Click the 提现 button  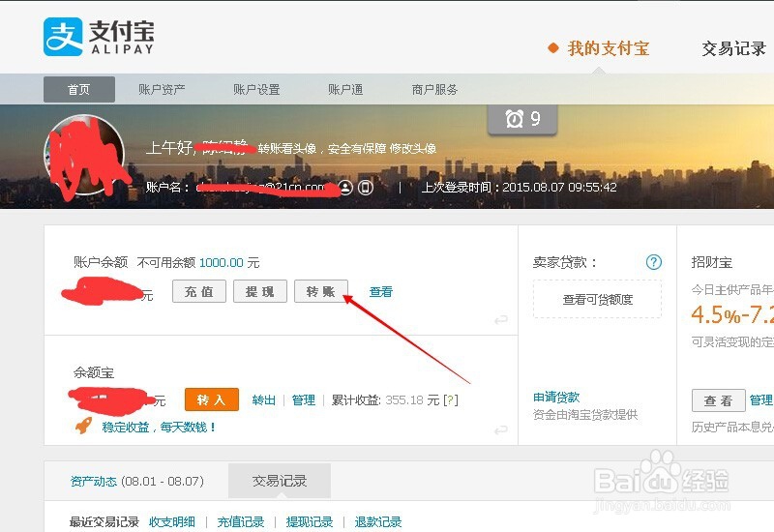[260, 292]
